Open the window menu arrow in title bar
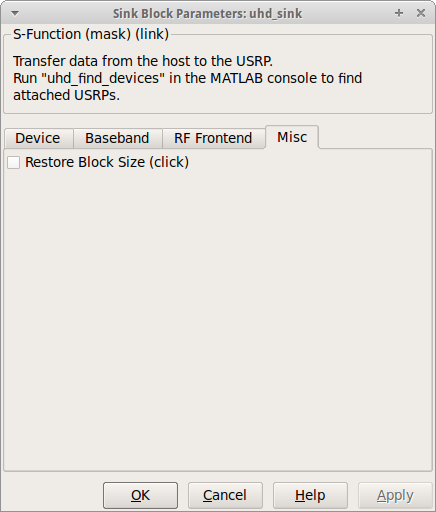The width and height of the screenshot is (436, 512). tap(15, 13)
